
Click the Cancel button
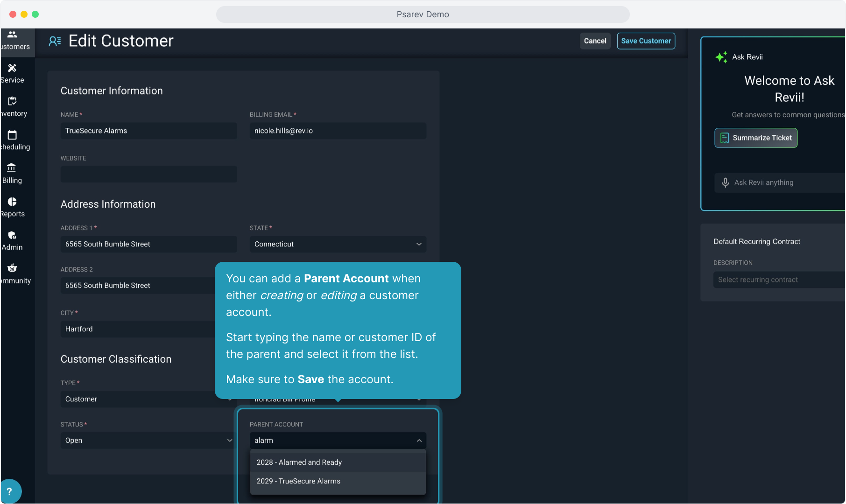click(x=595, y=41)
